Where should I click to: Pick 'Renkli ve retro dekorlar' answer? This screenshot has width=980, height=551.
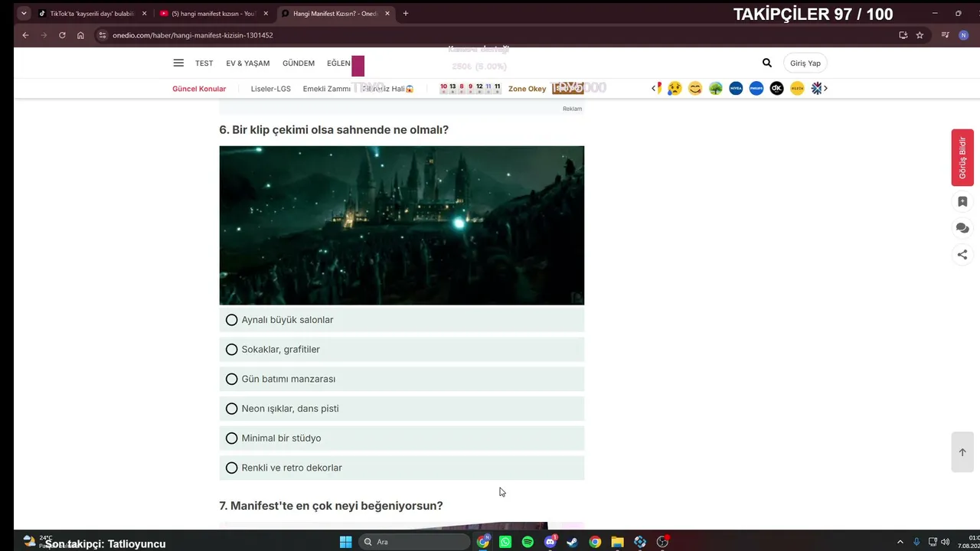[x=401, y=468]
